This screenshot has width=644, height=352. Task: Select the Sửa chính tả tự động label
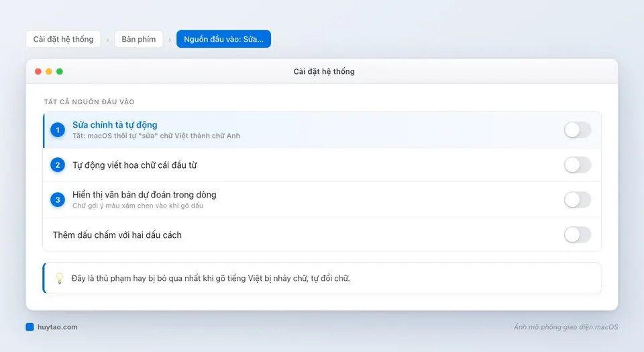(115, 124)
